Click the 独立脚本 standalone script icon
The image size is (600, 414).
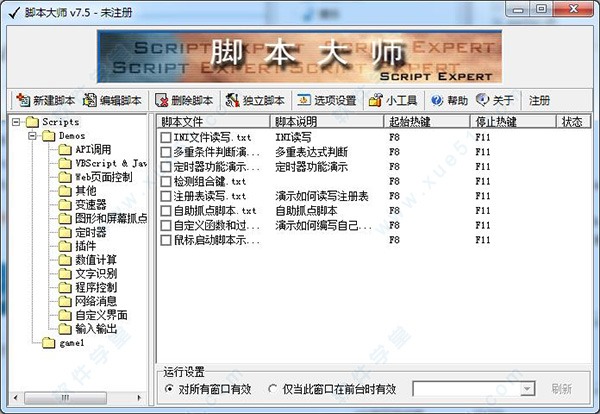232,100
